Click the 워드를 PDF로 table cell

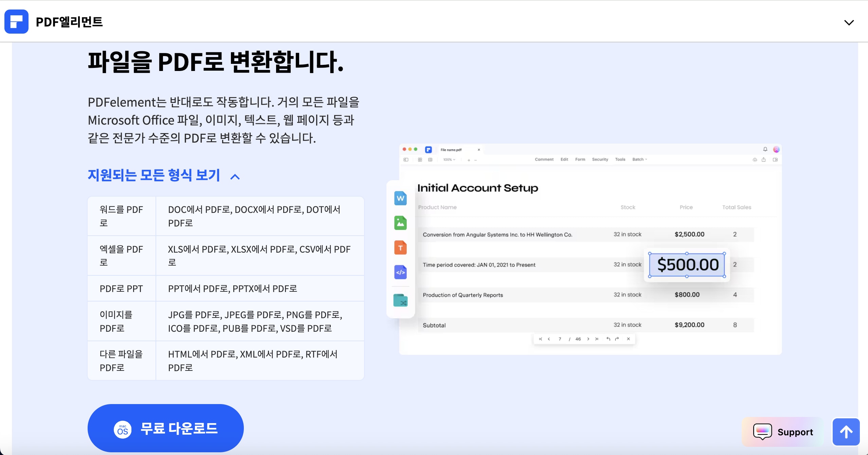coord(122,216)
